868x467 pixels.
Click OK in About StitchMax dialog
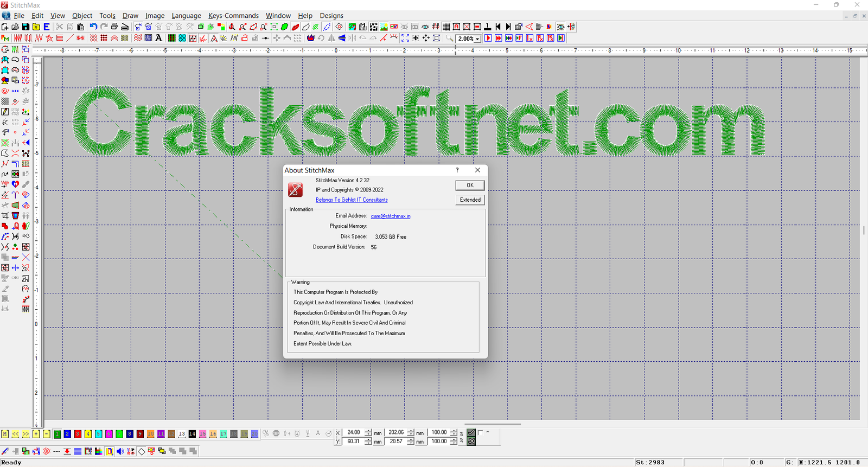(x=470, y=185)
